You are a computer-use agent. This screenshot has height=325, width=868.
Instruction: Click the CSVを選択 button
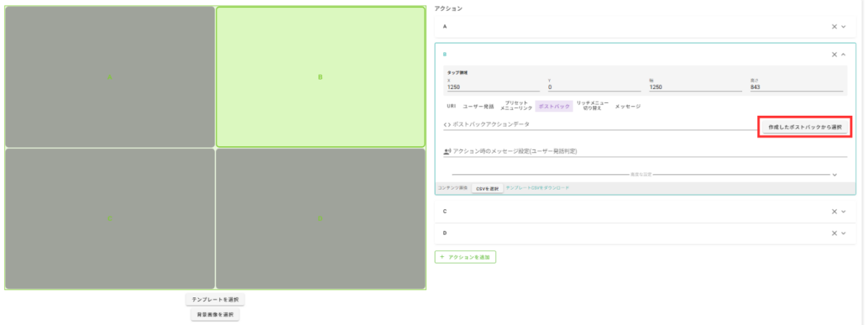click(x=488, y=188)
